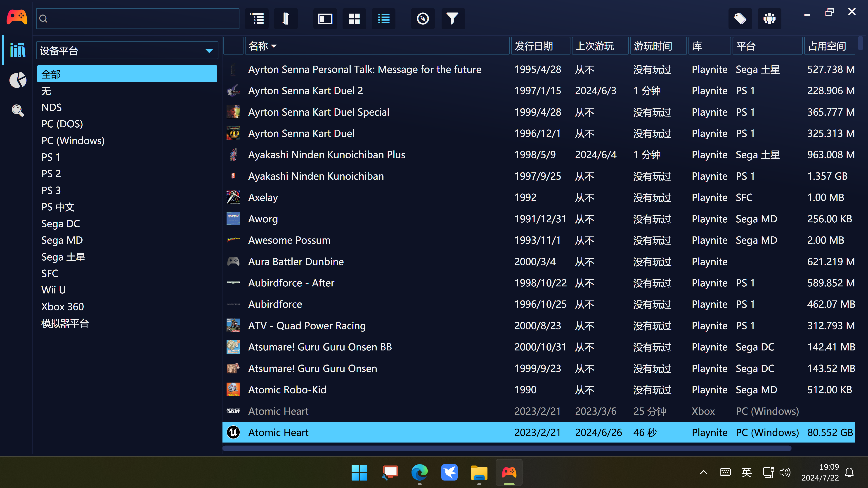Sort by 名称 column header
The height and width of the screenshot is (488, 868).
pos(377,46)
